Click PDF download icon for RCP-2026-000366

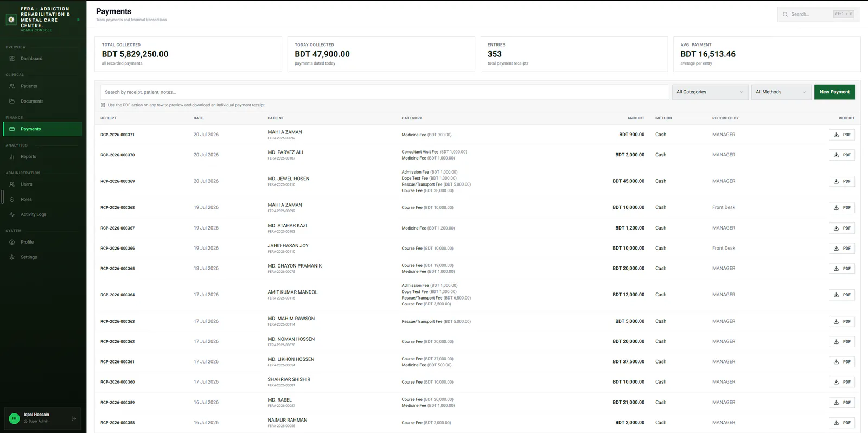[836, 249]
